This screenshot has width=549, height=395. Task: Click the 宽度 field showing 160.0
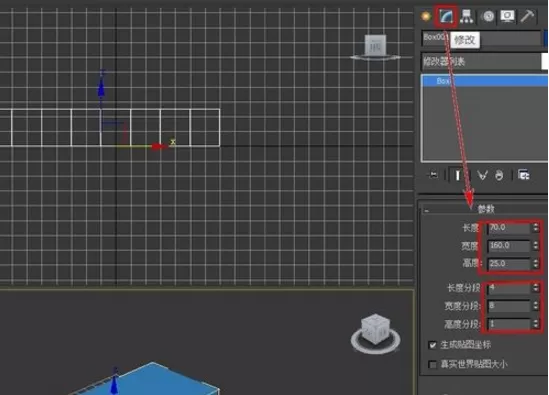pyautogui.click(x=509, y=246)
